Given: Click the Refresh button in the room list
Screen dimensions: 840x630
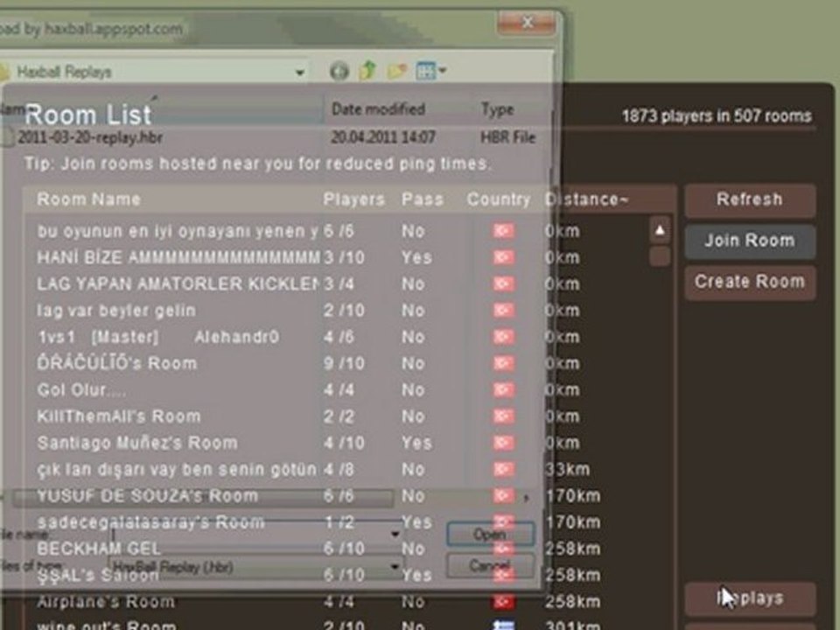Looking at the screenshot, I should pyautogui.click(x=750, y=199).
